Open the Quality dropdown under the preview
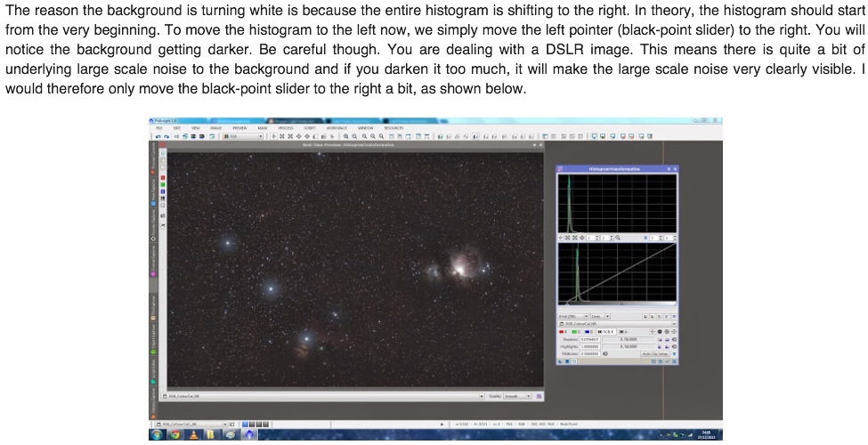 click(528, 395)
